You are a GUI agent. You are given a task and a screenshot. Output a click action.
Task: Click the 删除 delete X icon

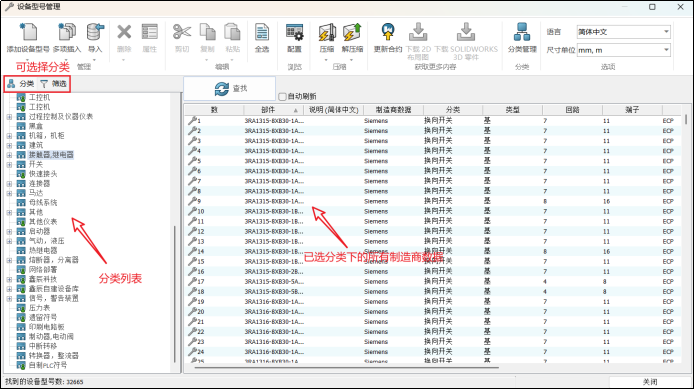click(x=124, y=32)
